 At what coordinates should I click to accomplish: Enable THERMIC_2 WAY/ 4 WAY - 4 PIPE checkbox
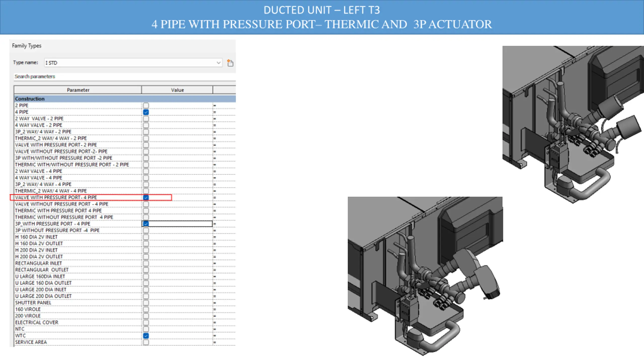[146, 191]
